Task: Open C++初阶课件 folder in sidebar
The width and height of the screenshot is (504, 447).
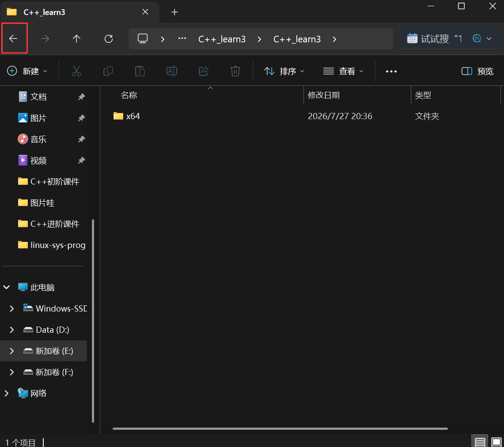Action: point(49,181)
